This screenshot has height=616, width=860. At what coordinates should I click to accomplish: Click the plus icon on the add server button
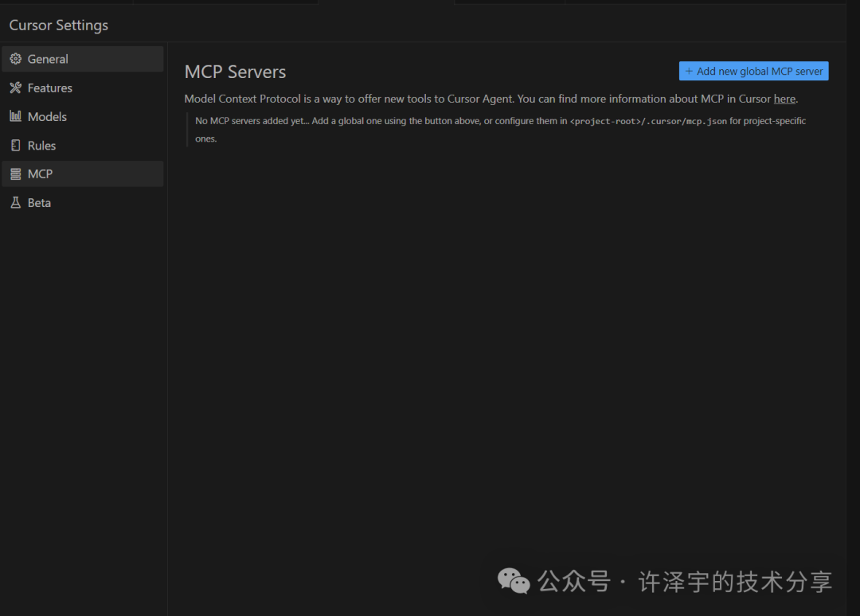coord(689,72)
